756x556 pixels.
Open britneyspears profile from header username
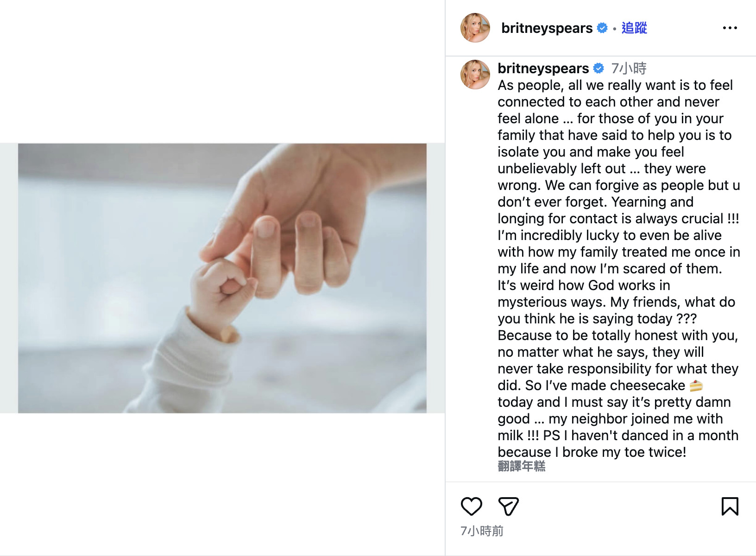tap(547, 28)
